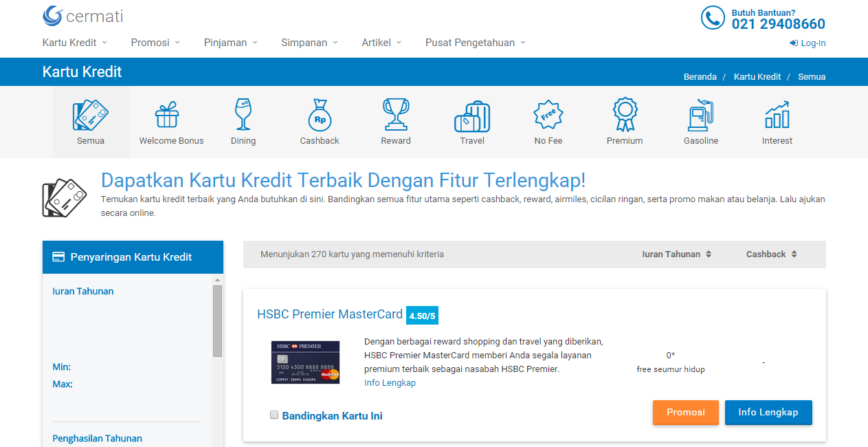Sort by Cashback column

(x=772, y=254)
